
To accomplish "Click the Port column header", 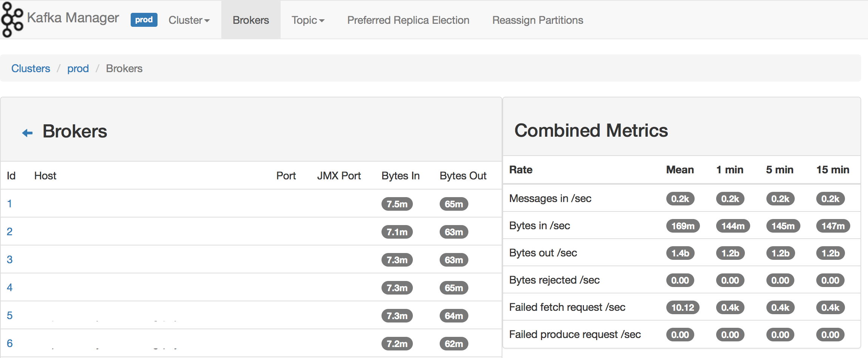I will coord(286,176).
